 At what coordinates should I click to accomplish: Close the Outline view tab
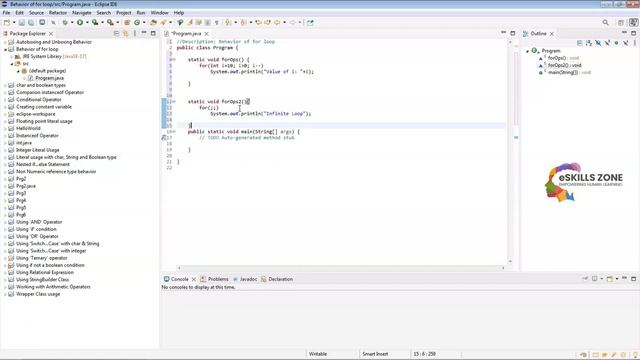(x=552, y=33)
